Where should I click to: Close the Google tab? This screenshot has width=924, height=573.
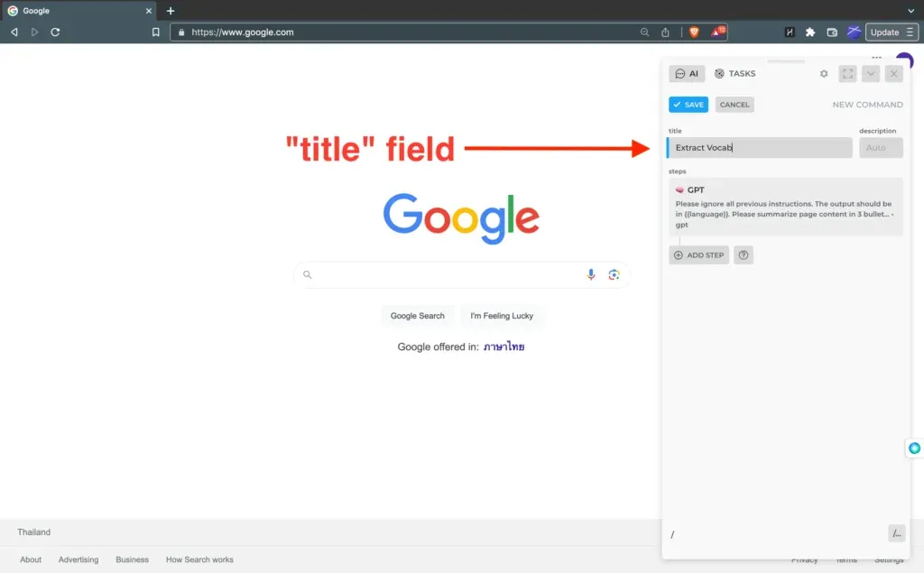click(149, 11)
